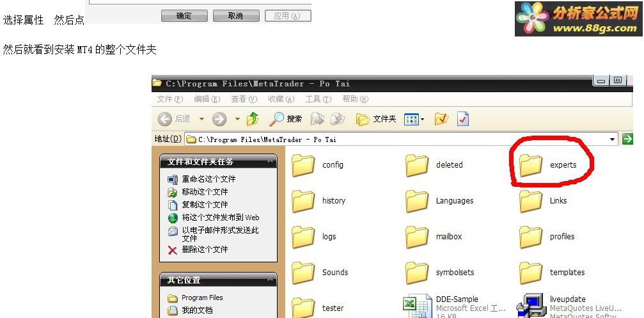Open the templates folder
The width and height of the screenshot is (644, 318).
pyautogui.click(x=552, y=273)
